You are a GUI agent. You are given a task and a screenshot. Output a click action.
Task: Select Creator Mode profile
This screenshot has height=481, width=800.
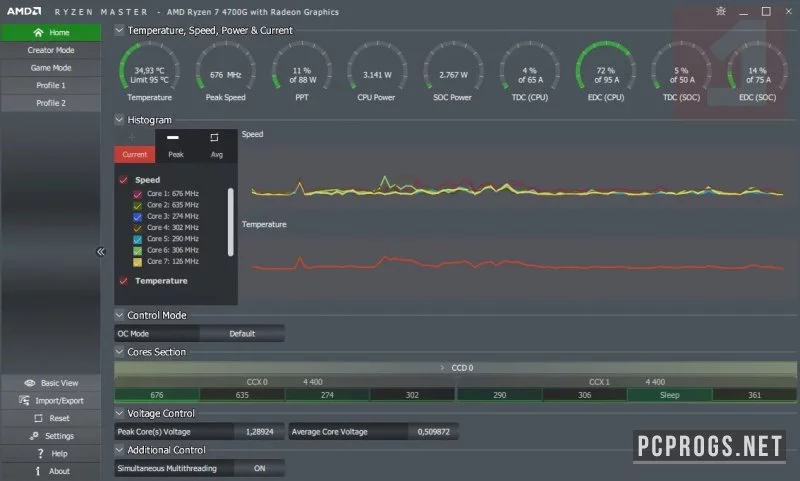click(x=51, y=50)
